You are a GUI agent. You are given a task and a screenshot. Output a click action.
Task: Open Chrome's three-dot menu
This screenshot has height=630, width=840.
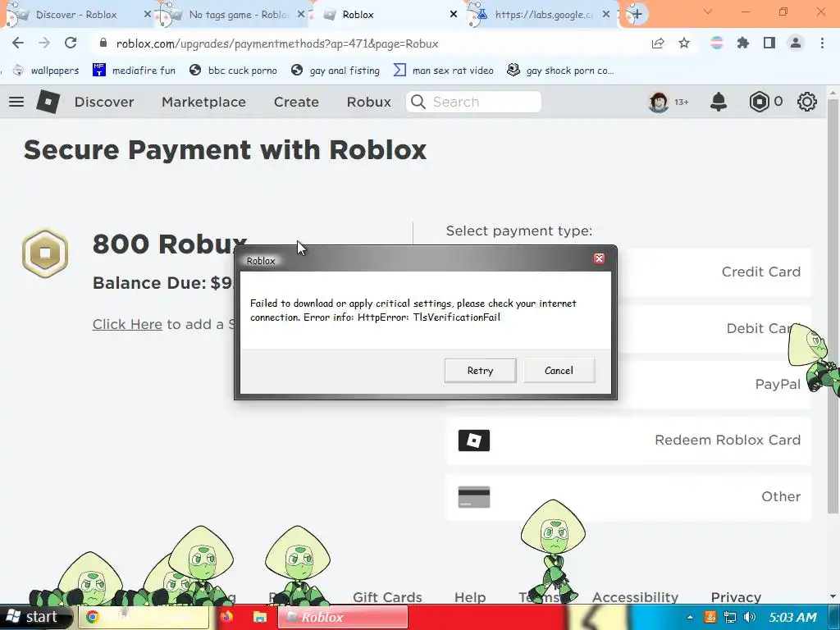(x=822, y=43)
